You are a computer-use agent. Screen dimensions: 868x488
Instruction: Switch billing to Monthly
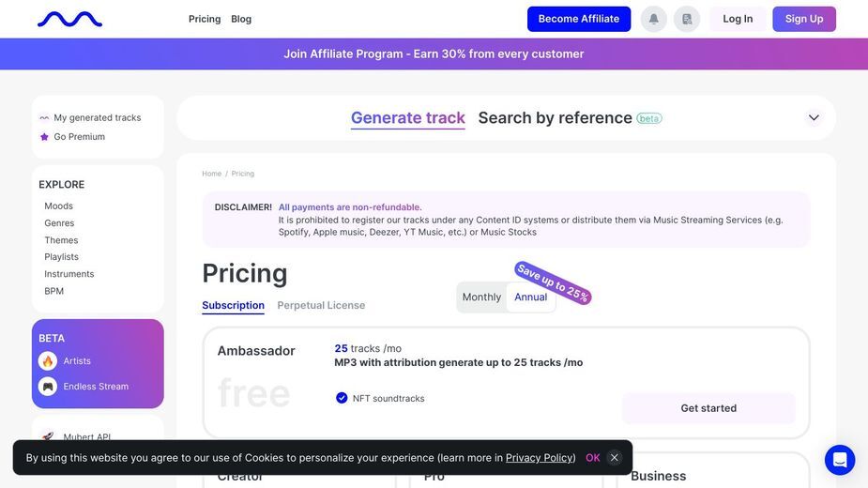pyautogui.click(x=481, y=297)
